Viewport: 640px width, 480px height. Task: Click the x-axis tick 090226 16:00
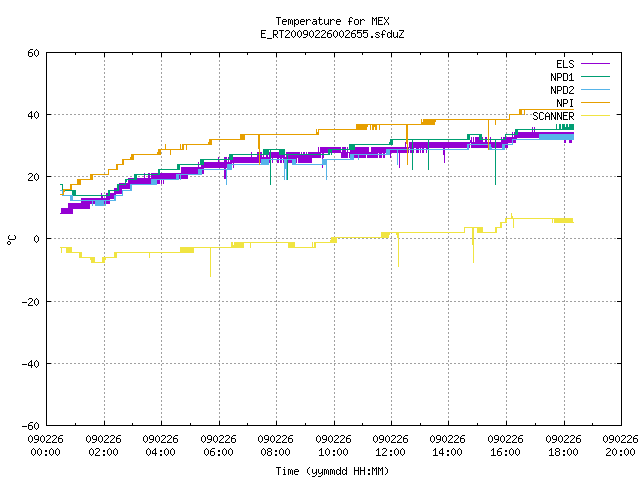click(x=506, y=446)
